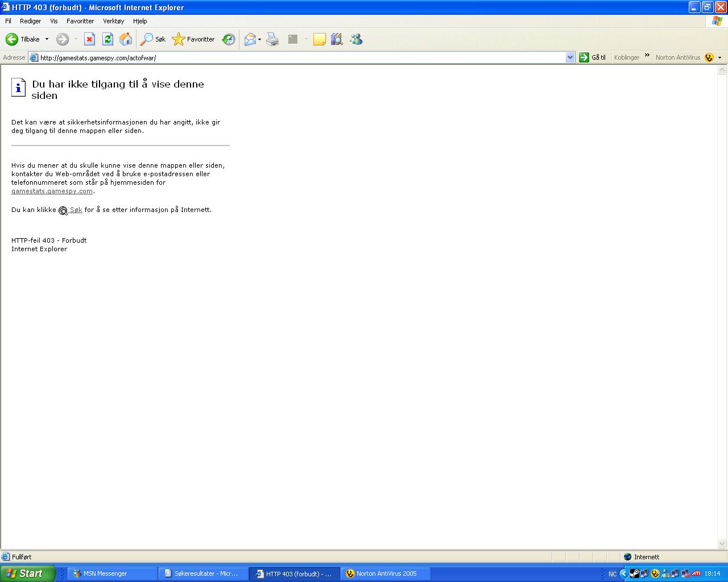Click the NC language indicator
Image resolution: width=728 pixels, height=582 pixels.
click(x=613, y=574)
